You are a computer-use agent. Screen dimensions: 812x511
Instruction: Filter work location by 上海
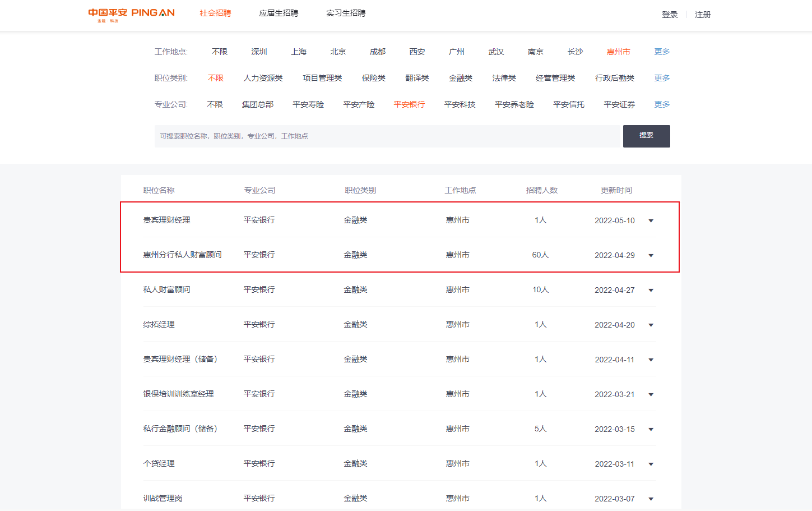click(299, 52)
